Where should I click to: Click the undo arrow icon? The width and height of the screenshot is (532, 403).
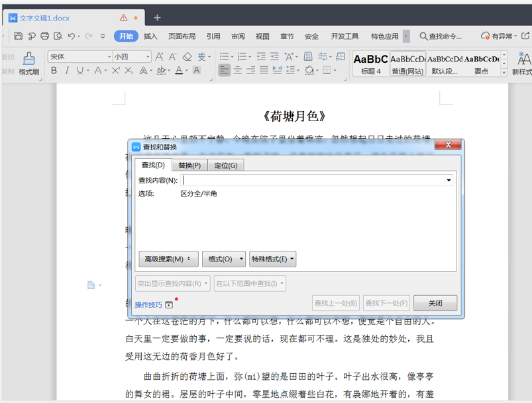click(x=72, y=36)
